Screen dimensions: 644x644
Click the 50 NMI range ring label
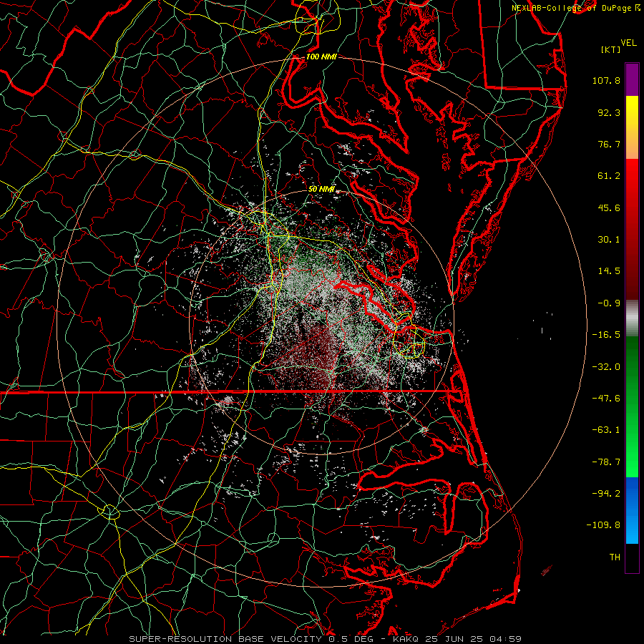click(x=321, y=190)
